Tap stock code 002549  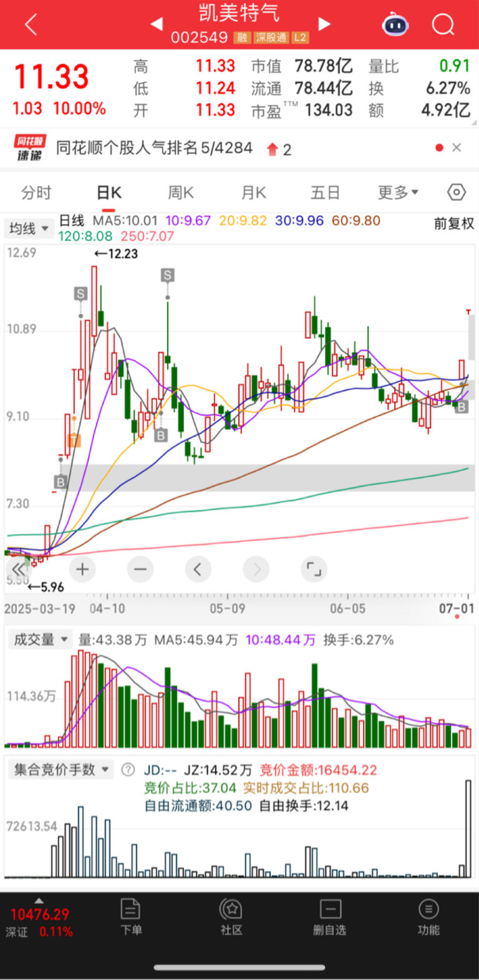click(x=200, y=37)
